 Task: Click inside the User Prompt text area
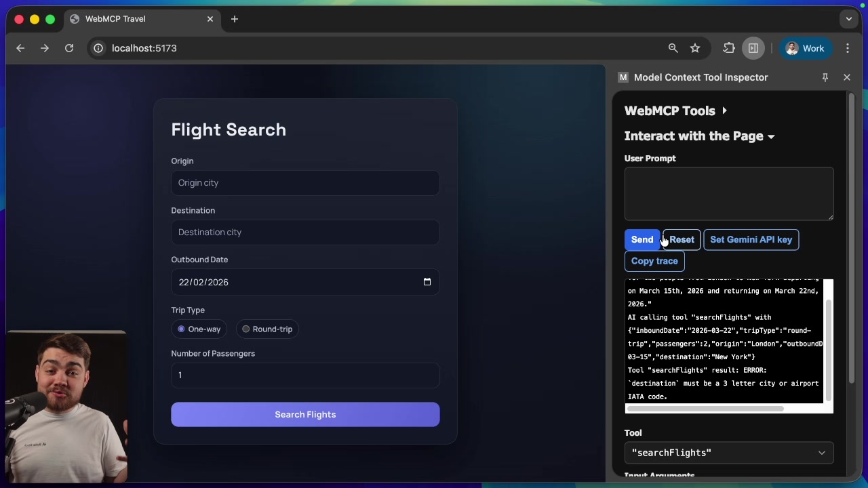pos(729,194)
